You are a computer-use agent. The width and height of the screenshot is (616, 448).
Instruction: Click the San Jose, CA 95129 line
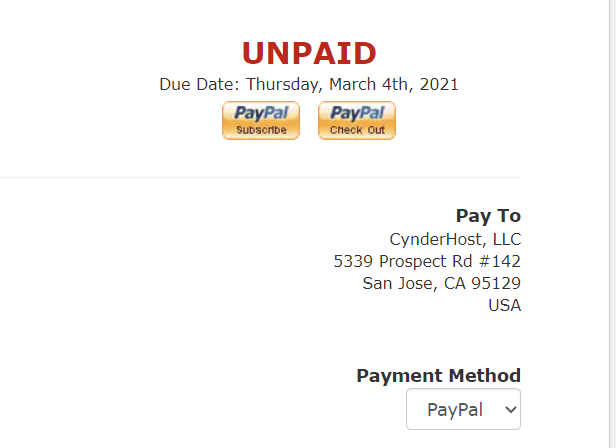tap(442, 283)
